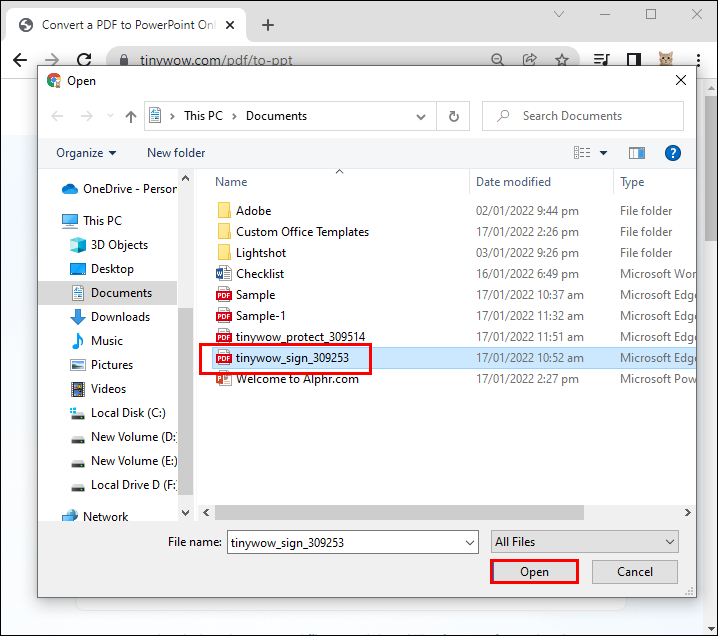The height and width of the screenshot is (636, 718).
Task: Bookmark this page with the star icon
Action: point(562,59)
